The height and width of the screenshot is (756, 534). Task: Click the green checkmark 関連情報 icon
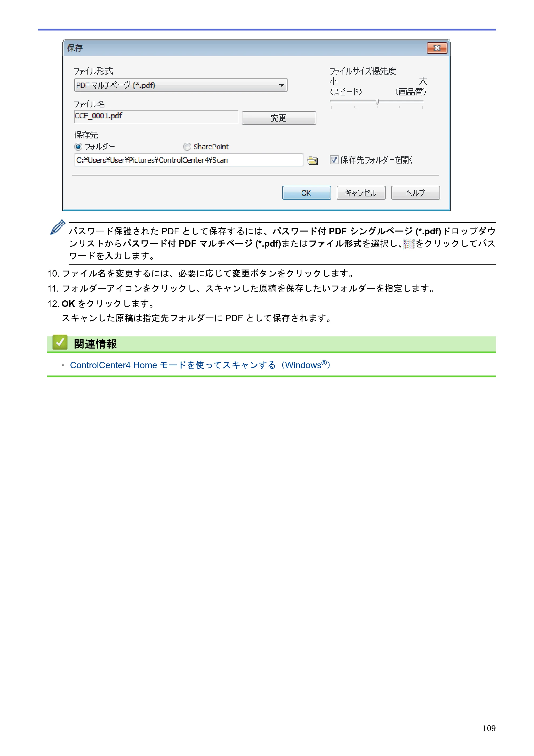[x=60, y=343]
